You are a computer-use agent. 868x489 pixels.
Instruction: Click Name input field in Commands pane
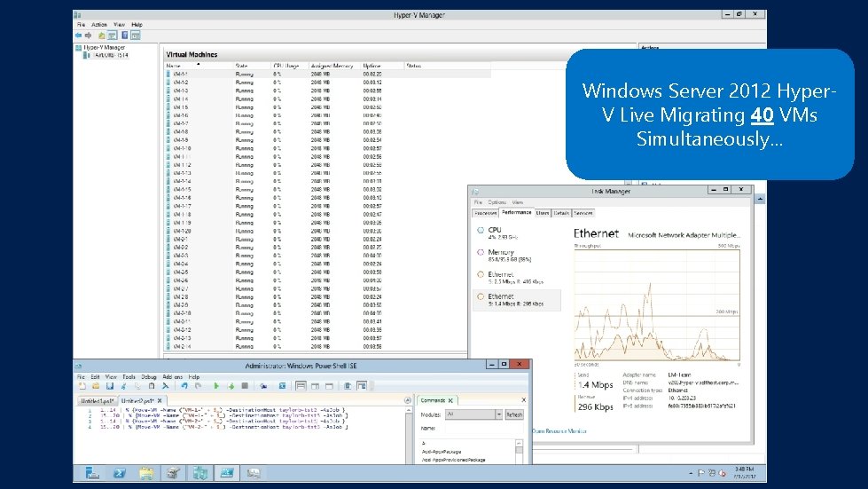click(482, 428)
